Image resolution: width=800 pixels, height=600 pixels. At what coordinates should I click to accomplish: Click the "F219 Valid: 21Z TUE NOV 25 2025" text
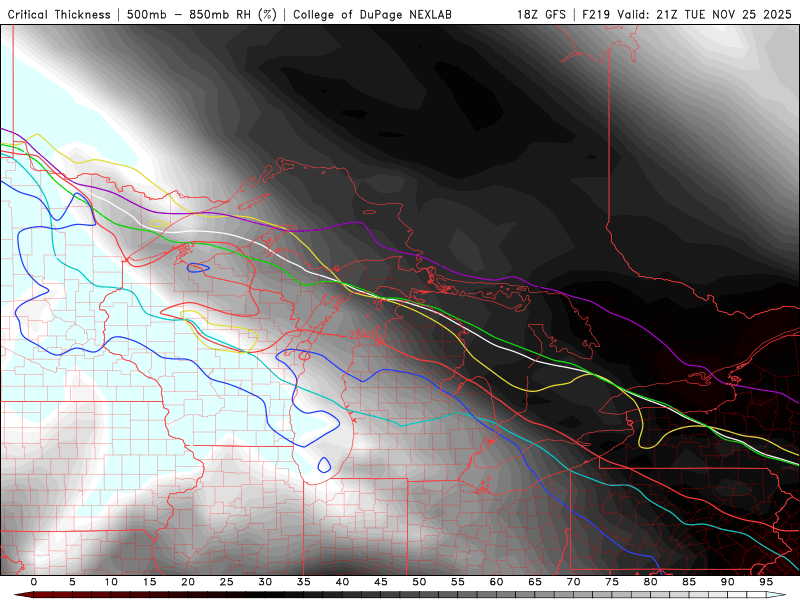tap(687, 15)
